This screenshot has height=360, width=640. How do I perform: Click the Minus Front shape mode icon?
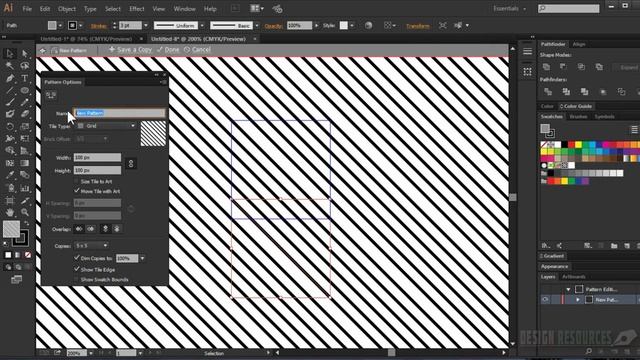pyautogui.click(x=564, y=67)
